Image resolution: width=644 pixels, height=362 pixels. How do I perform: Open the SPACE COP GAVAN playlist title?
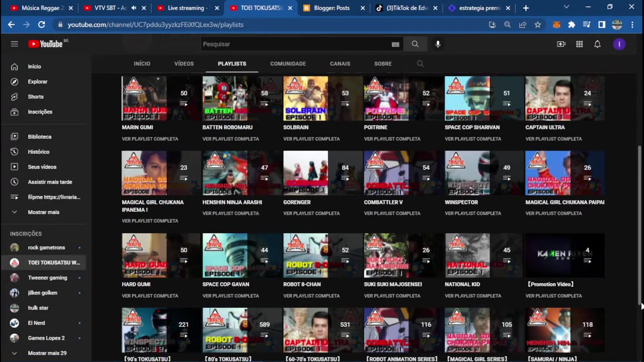coord(226,284)
